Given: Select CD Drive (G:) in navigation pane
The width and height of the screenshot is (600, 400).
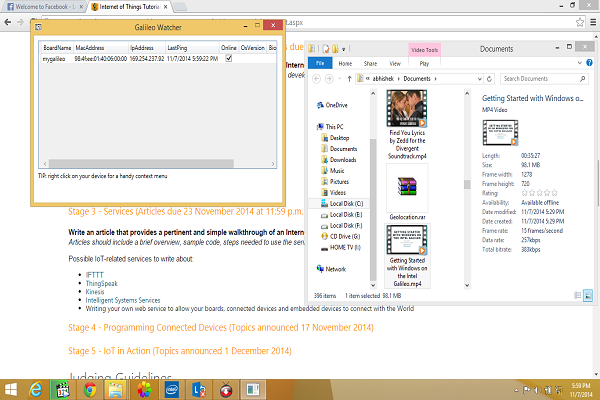Looking at the screenshot, I should pos(341,237).
